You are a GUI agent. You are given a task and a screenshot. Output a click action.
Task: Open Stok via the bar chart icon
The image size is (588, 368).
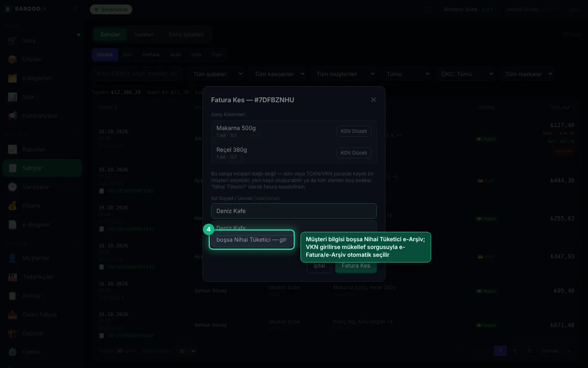click(x=12, y=97)
